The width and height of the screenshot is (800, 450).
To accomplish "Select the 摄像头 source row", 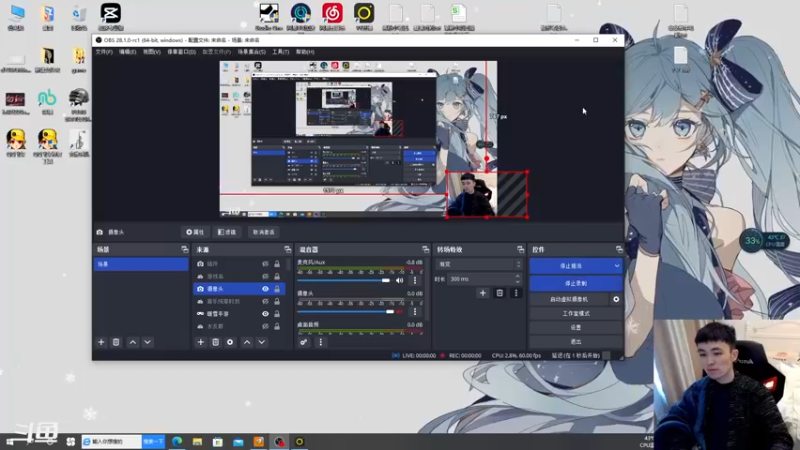I will point(239,289).
